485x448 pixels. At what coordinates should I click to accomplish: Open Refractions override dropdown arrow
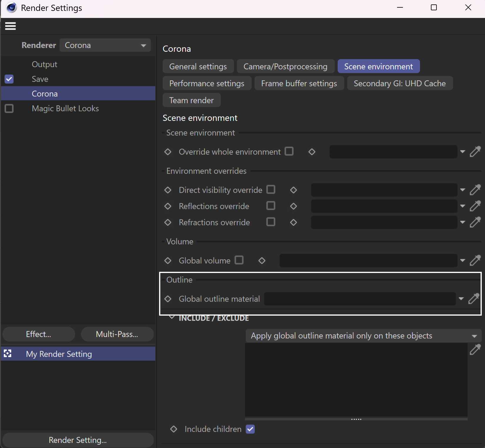point(463,222)
